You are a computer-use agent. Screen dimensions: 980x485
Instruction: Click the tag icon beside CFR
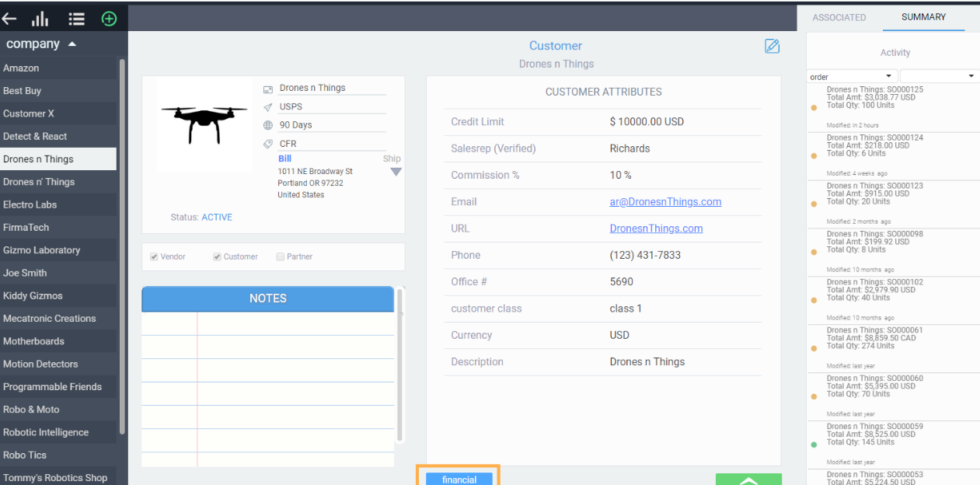268,144
